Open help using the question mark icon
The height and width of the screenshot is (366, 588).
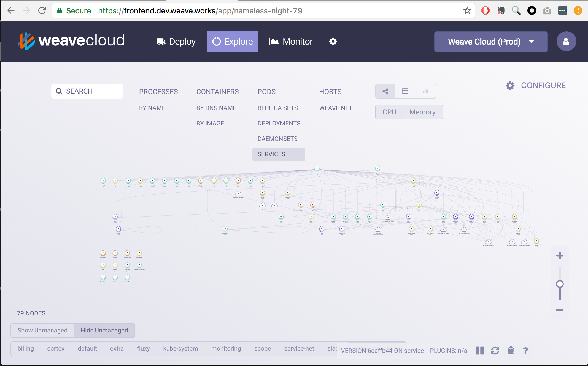pos(526,351)
